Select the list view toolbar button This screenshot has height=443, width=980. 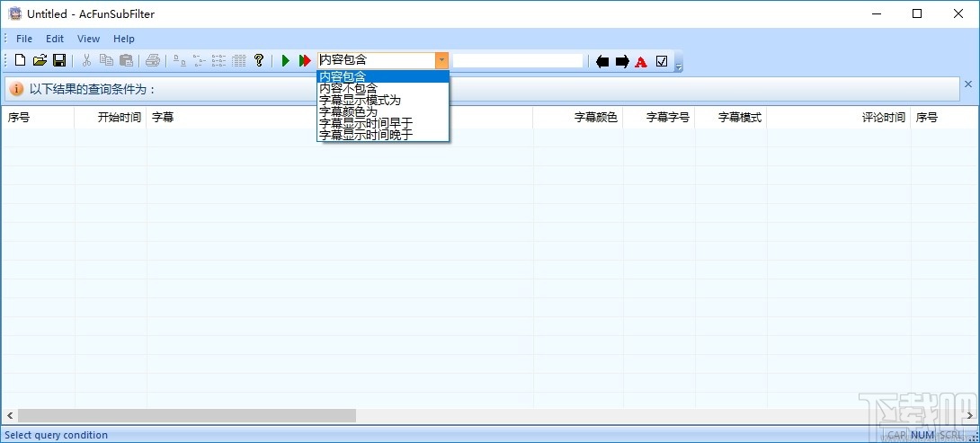coord(218,60)
